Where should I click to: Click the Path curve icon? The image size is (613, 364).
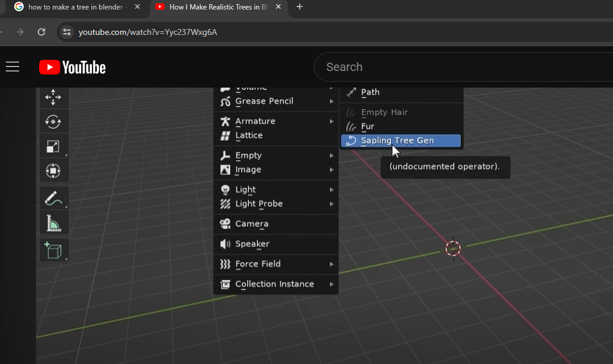(351, 92)
